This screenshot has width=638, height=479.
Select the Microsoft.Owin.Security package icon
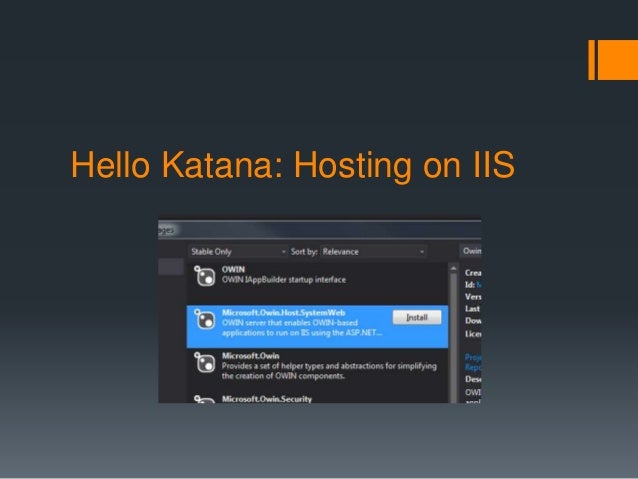[x=205, y=399]
